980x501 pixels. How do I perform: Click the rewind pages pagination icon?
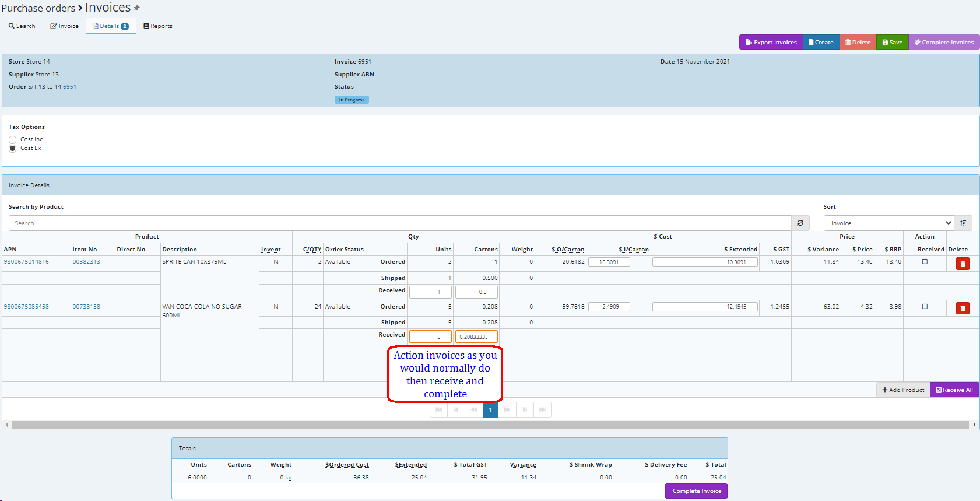click(473, 409)
